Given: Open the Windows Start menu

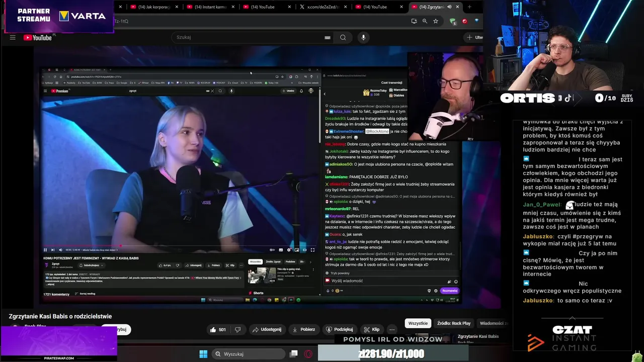Looking at the screenshot, I should point(203,354).
